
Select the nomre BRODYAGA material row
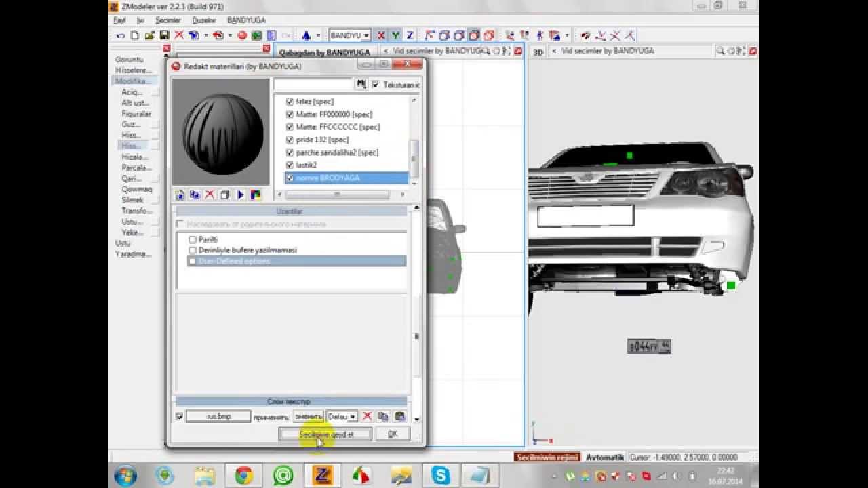[347, 178]
